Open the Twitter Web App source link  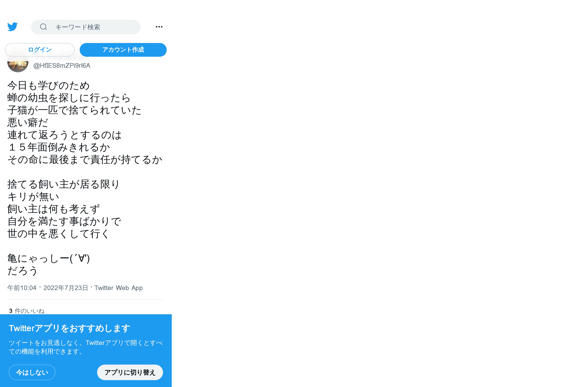[119, 288]
